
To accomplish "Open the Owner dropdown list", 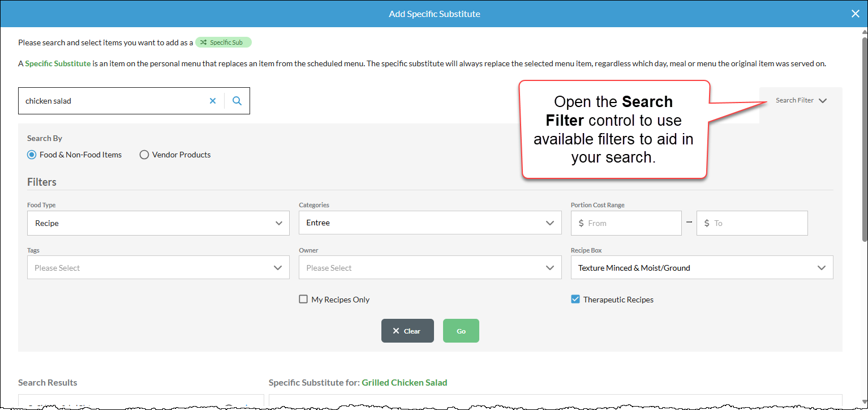I will (x=430, y=267).
